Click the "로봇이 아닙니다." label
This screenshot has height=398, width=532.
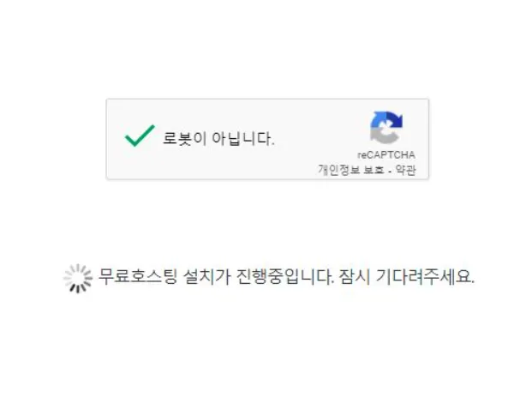(218, 139)
